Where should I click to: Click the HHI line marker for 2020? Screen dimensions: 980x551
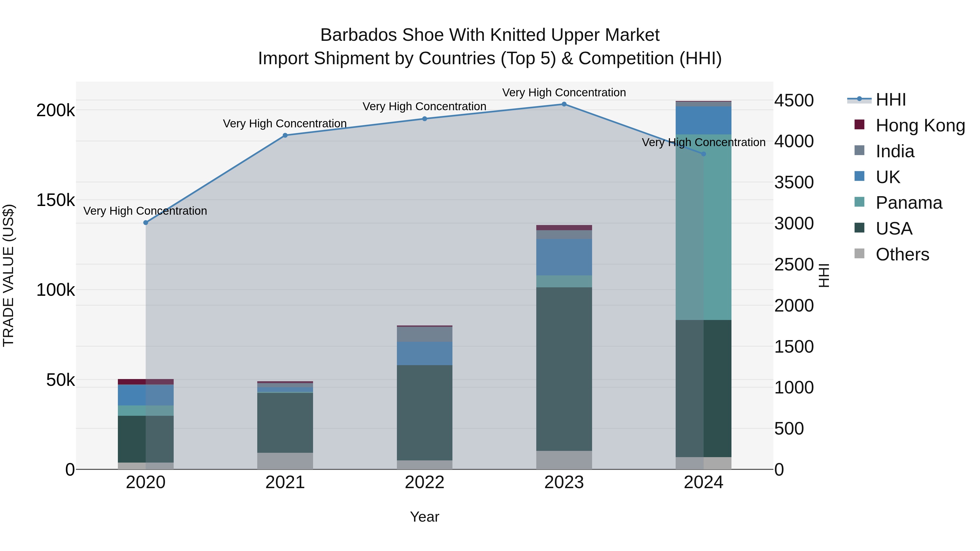tap(146, 223)
